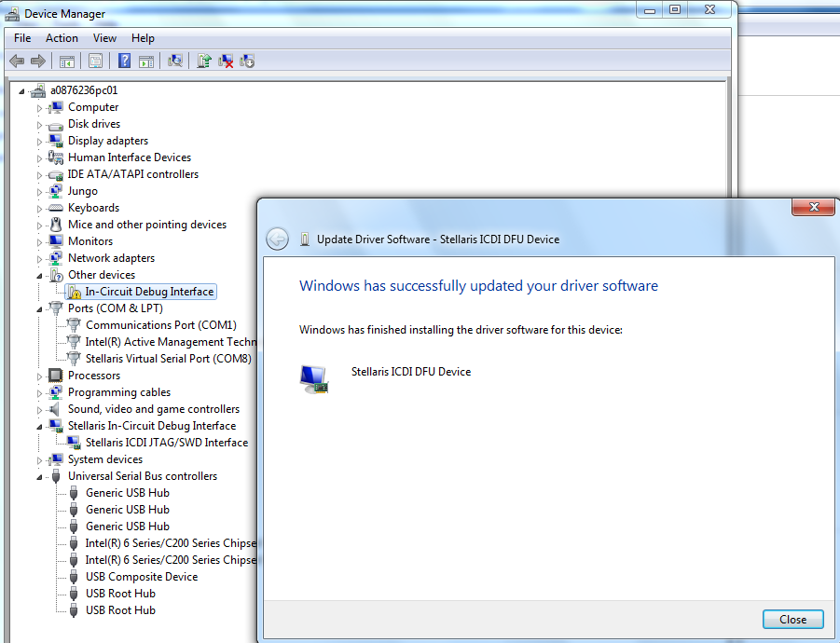Close the Update Driver dialog with red X

(813, 207)
